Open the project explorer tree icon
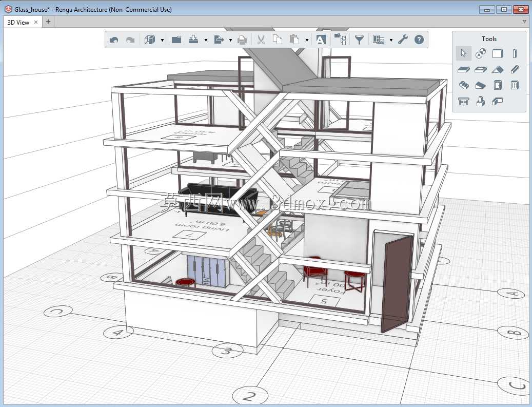The width and height of the screenshot is (532, 407). click(x=340, y=39)
